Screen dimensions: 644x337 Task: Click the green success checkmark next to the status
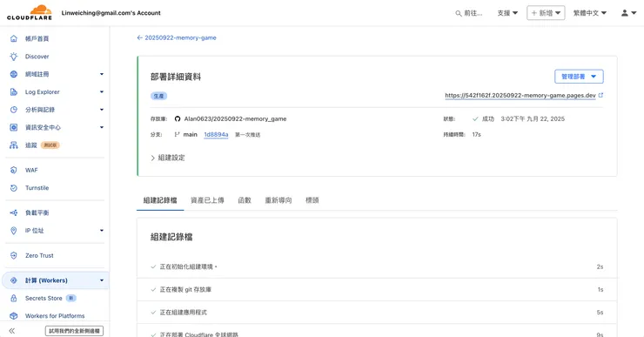pyautogui.click(x=475, y=118)
